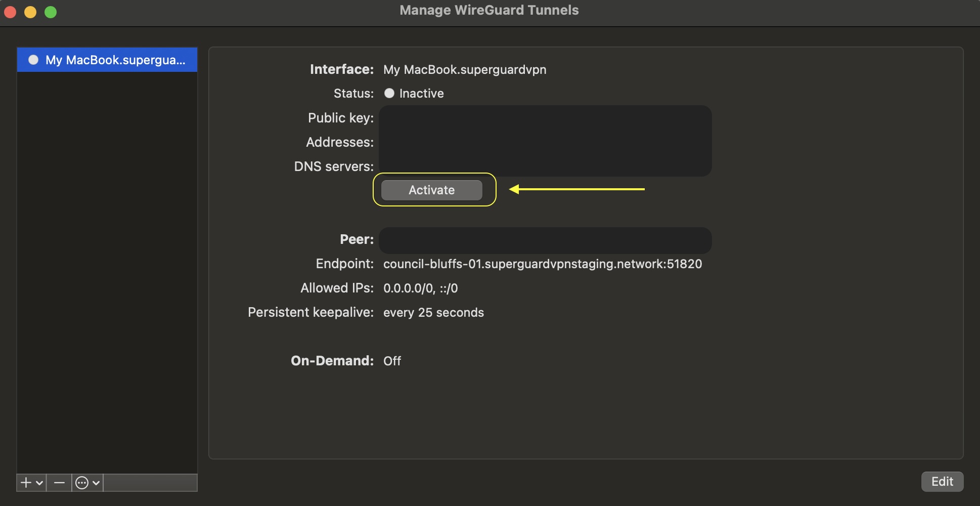Minimize the window with the yellow button

[x=30, y=12]
